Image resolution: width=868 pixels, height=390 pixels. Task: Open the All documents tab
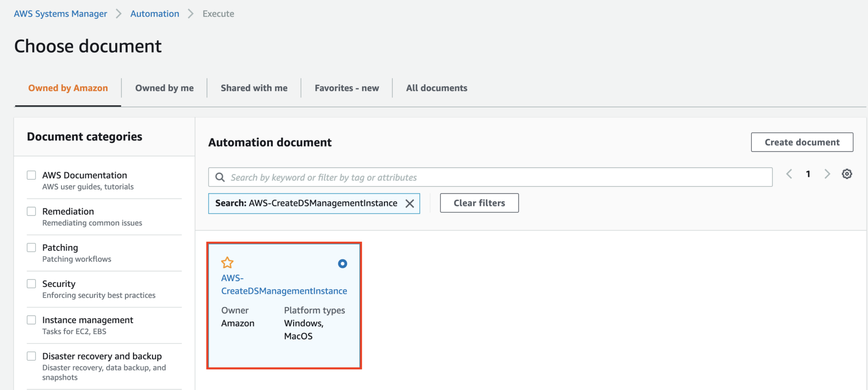437,88
